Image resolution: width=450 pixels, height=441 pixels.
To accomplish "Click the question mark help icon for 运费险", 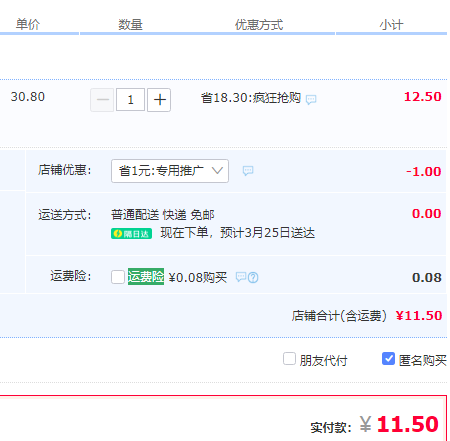I will 253,277.
